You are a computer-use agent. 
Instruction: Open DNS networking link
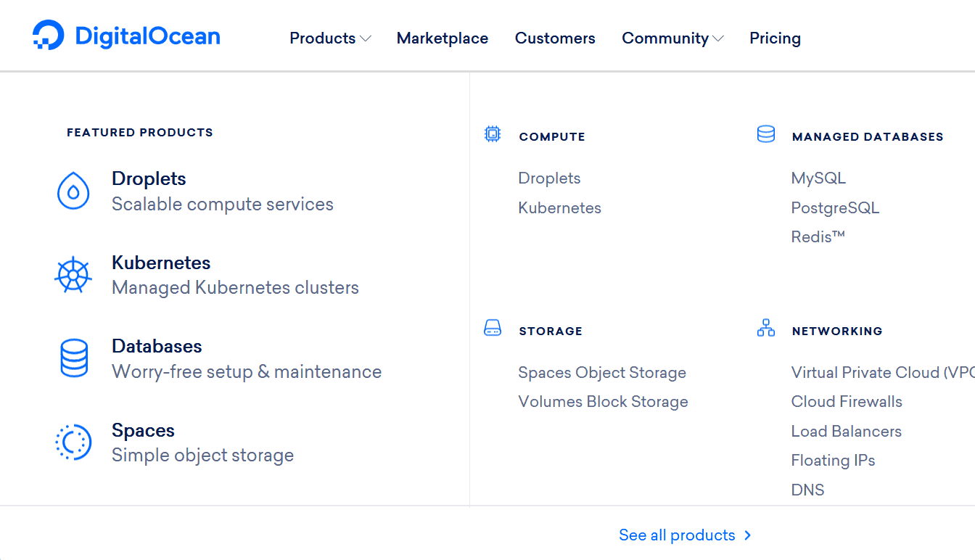click(x=807, y=490)
